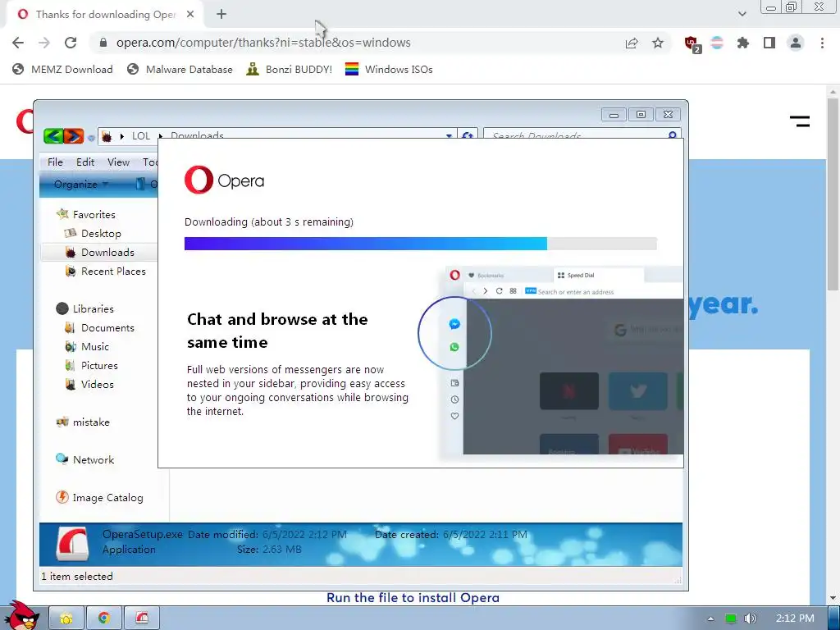Click the green network tray icon
This screenshot has width=840, height=630.
point(731,619)
